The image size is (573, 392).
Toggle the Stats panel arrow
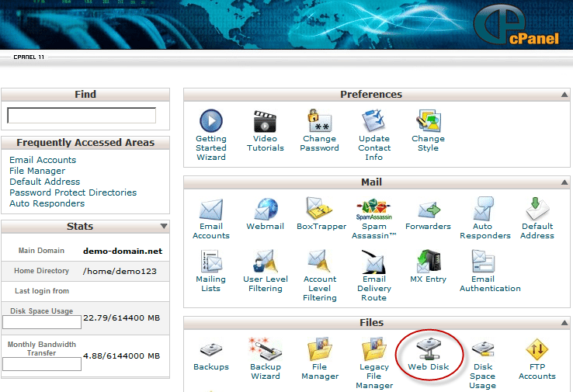click(x=164, y=226)
